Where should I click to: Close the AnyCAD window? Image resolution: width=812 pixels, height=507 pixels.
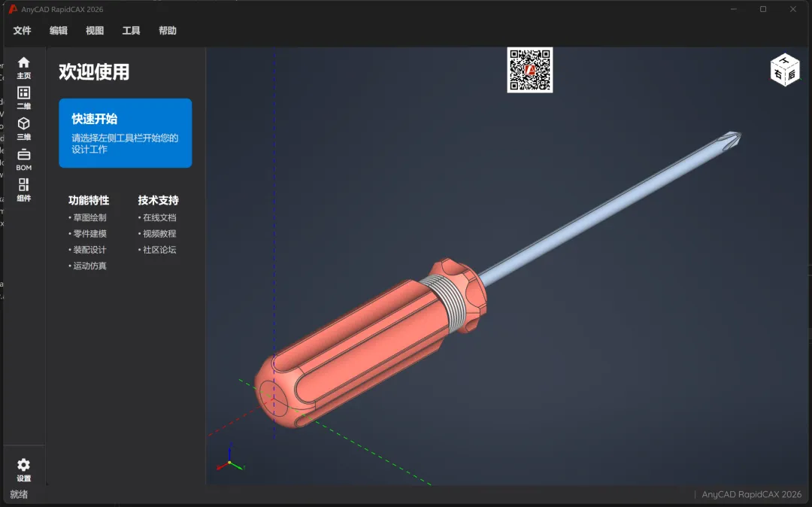click(793, 9)
